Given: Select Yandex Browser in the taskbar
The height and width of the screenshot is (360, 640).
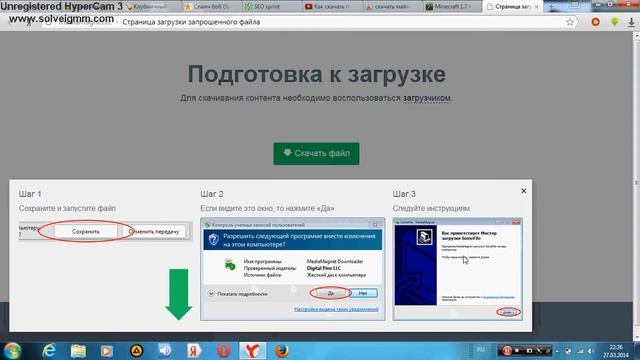Looking at the screenshot, I should pos(252,351).
